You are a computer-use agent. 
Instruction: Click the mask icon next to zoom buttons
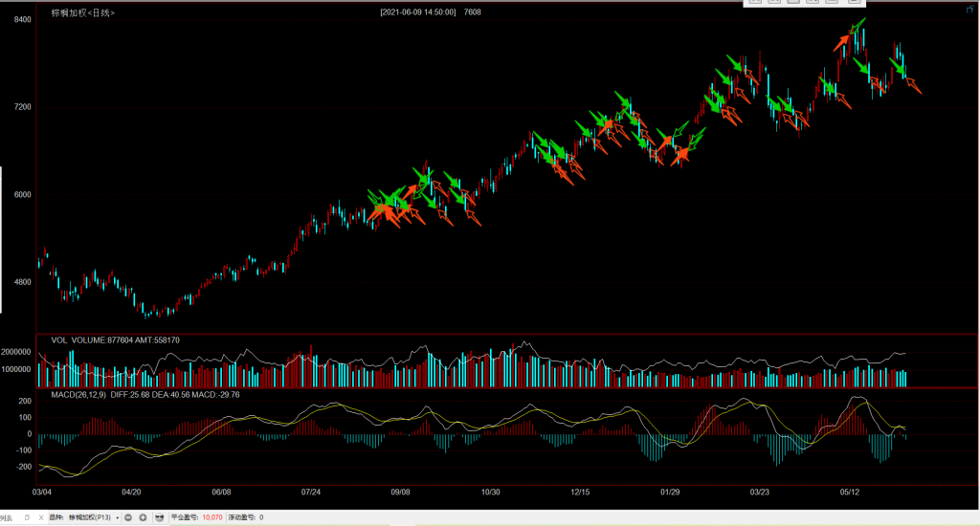[160, 517]
